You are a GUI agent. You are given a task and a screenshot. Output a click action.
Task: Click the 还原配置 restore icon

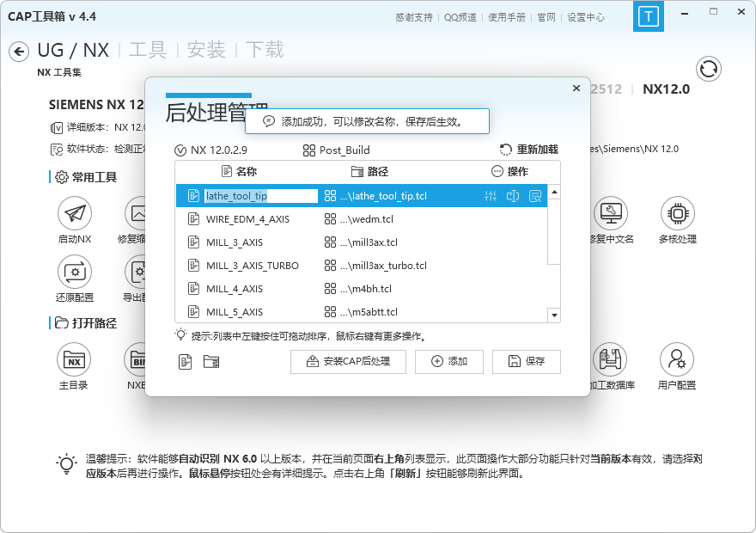[74, 273]
